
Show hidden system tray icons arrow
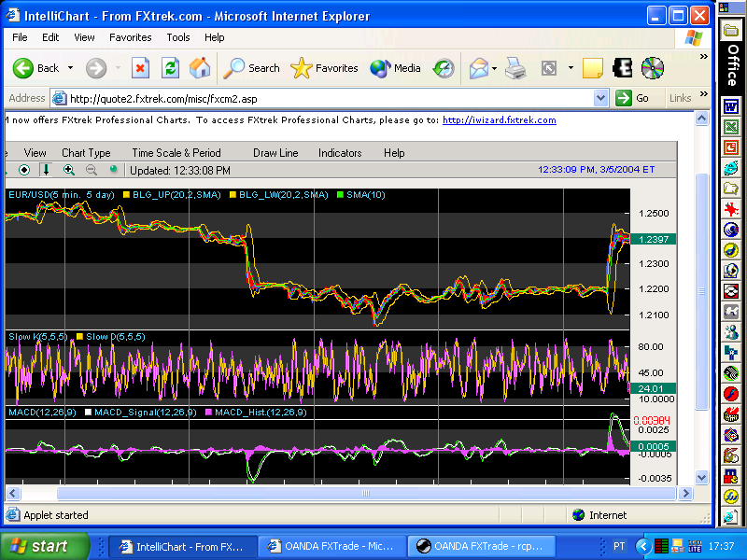coord(643,546)
